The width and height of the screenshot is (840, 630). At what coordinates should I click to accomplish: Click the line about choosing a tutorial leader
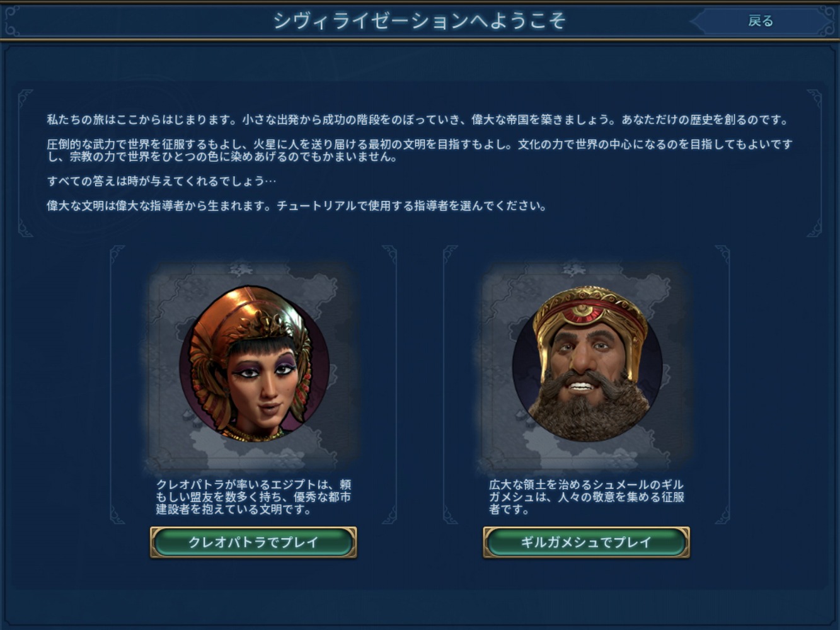[x=297, y=205]
